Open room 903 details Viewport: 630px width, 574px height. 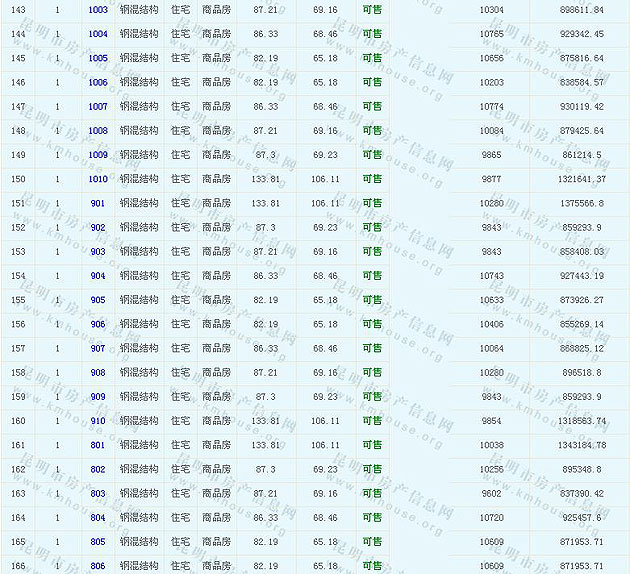(x=97, y=252)
